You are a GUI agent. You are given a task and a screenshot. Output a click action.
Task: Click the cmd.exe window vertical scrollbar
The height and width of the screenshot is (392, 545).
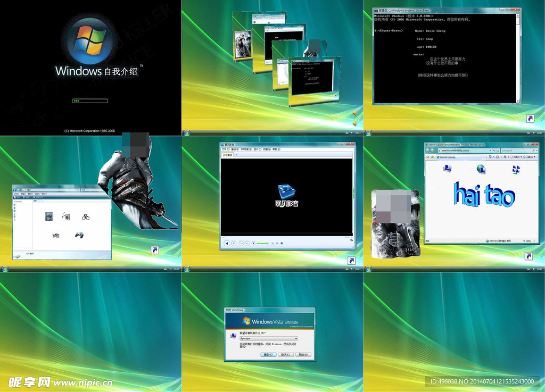click(518, 58)
